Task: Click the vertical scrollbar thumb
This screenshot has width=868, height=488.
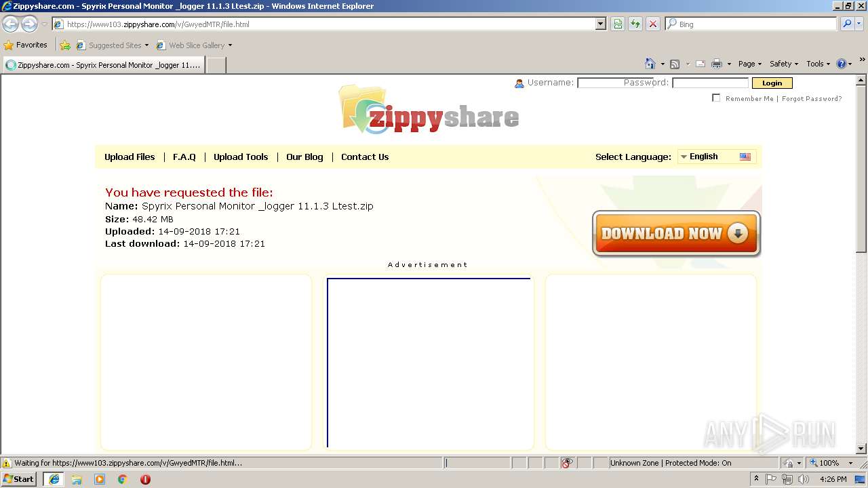Action: [x=861, y=169]
